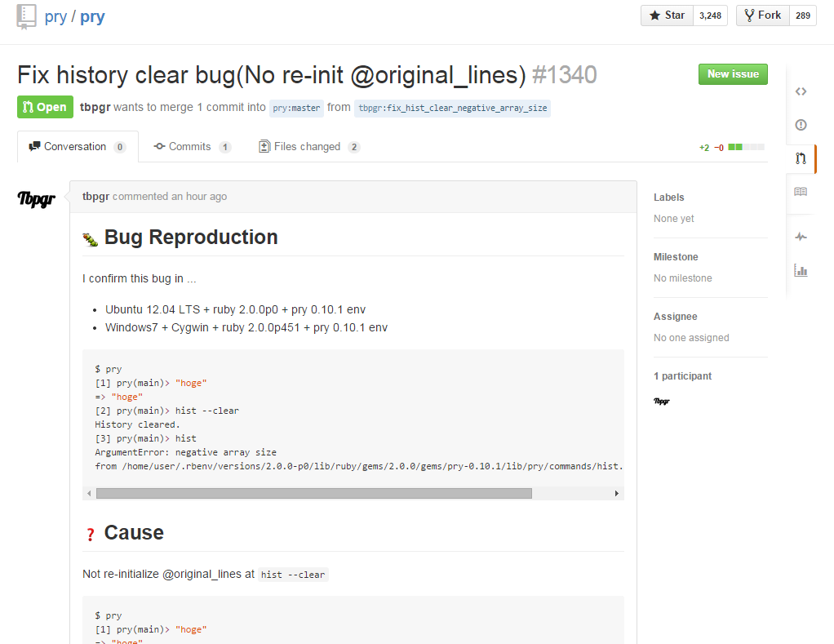
Task: Open the pry organization link
Action: click(55, 16)
